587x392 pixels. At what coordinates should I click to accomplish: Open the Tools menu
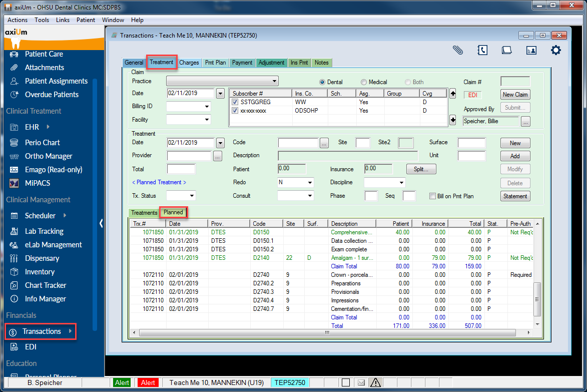42,20
